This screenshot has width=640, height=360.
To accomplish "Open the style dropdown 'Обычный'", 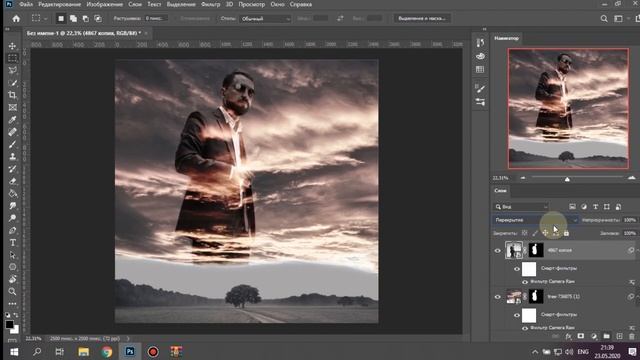I will click(265, 19).
